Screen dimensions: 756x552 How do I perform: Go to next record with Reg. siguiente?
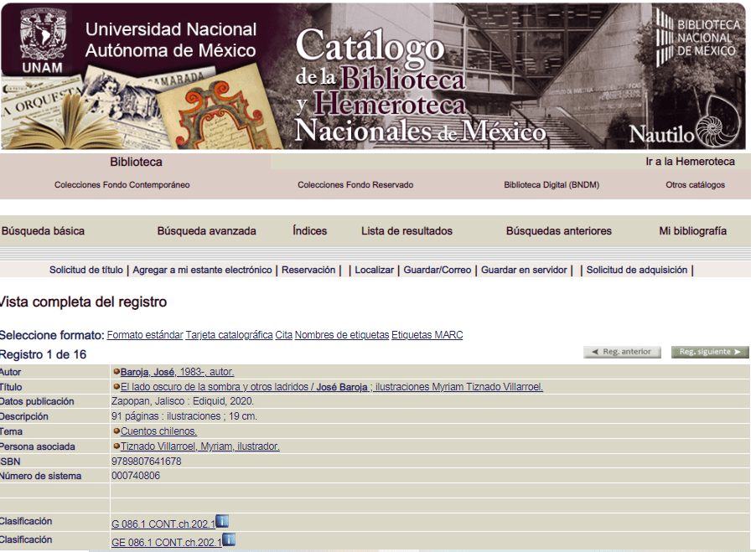point(710,353)
